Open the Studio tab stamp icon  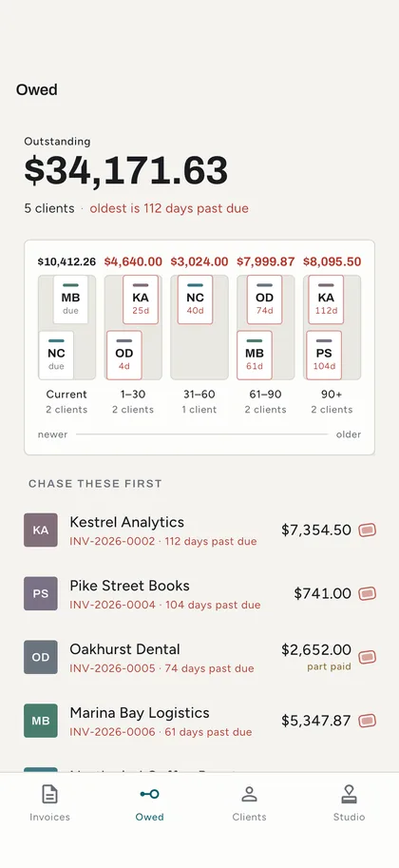(x=350, y=795)
